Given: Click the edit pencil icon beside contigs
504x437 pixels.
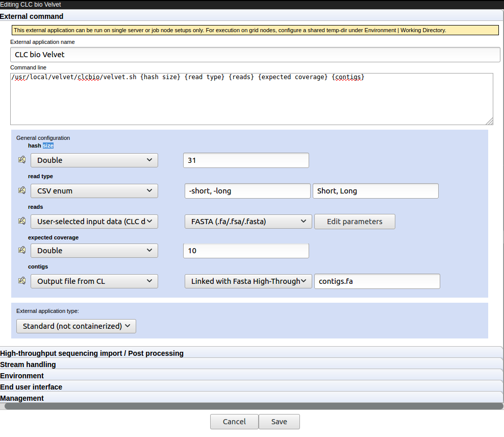Looking at the screenshot, I should click(21, 280).
